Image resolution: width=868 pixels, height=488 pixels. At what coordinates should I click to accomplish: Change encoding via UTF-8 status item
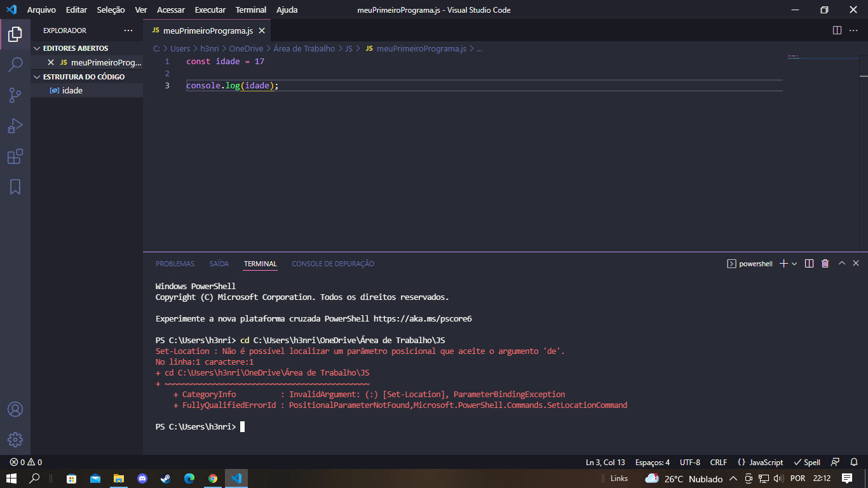690,462
